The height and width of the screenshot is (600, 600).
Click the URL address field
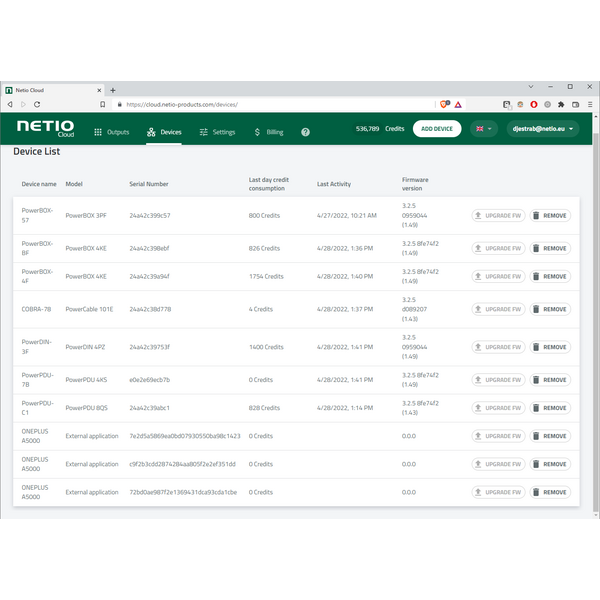[x=270, y=104]
